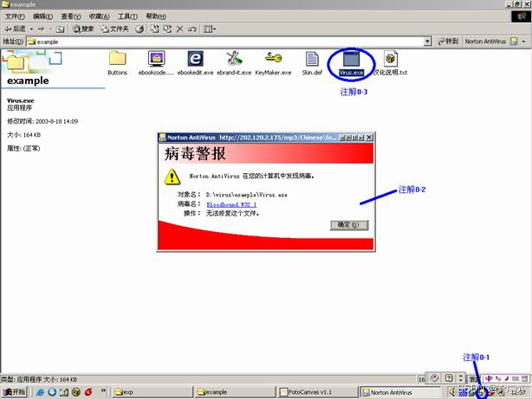Image resolution: width=532 pixels, height=399 pixels.
Task: Open the 帮助 (Help) menu
Action: (x=156, y=16)
